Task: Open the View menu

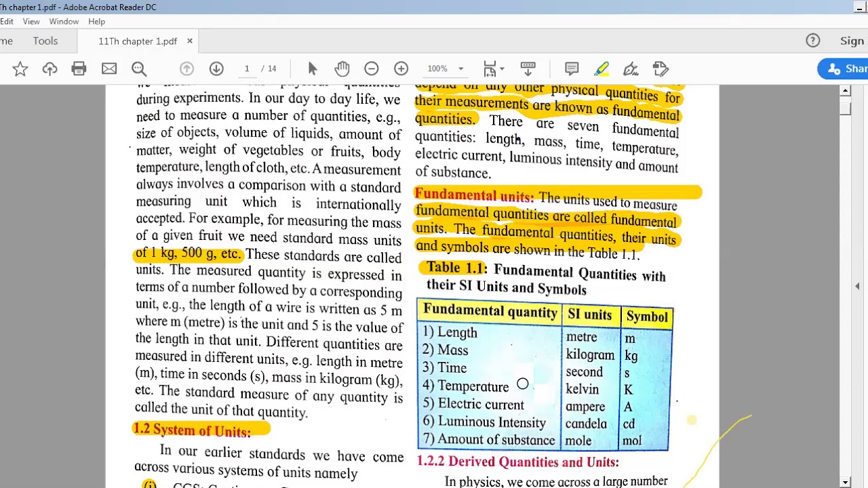Action: [x=31, y=21]
